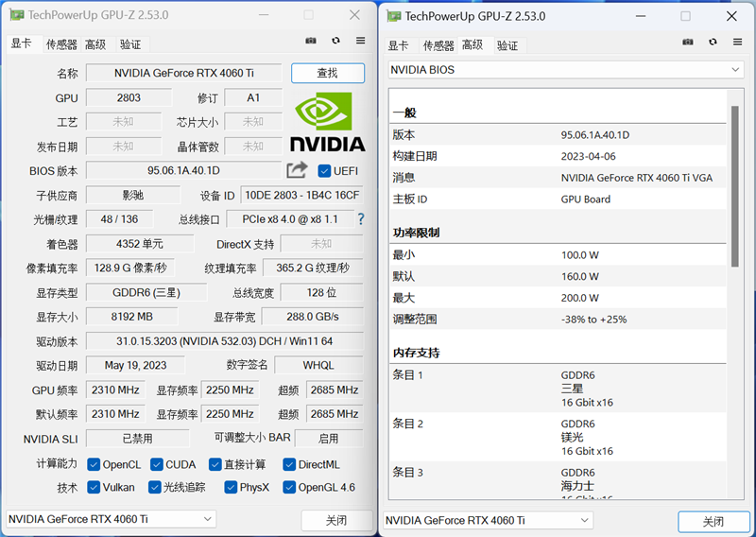
Task: Click the PCIe x8 4.0 bus interface field
Action: (x=290, y=219)
